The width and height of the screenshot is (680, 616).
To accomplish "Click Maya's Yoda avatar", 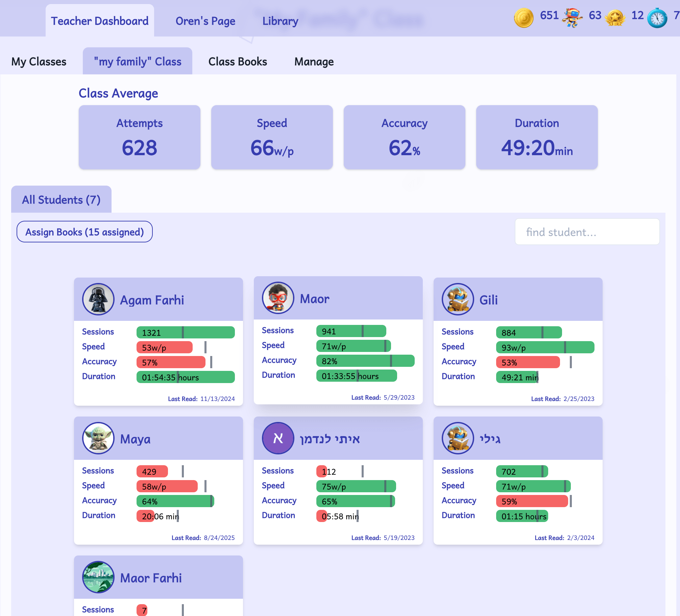I will coord(98,438).
